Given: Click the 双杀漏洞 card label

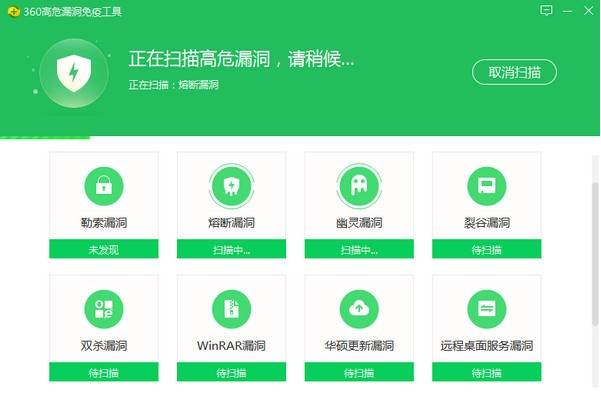Looking at the screenshot, I should pyautogui.click(x=103, y=346).
